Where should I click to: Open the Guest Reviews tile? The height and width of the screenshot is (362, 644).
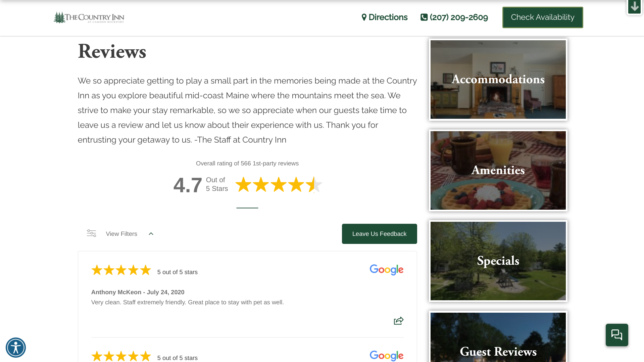(x=498, y=337)
